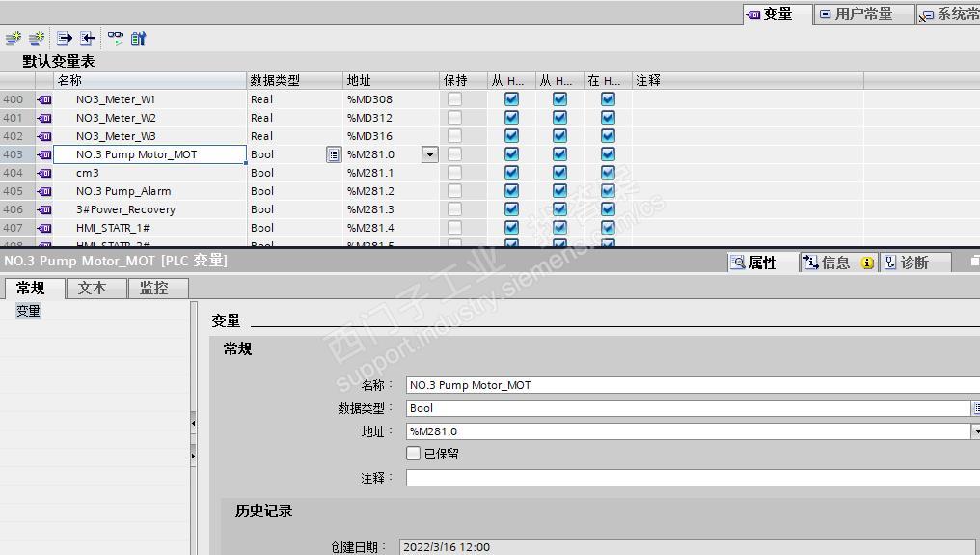
Task: Uncheck 在 H... box for NO.3 Pump_Alarm
Action: click(x=608, y=191)
